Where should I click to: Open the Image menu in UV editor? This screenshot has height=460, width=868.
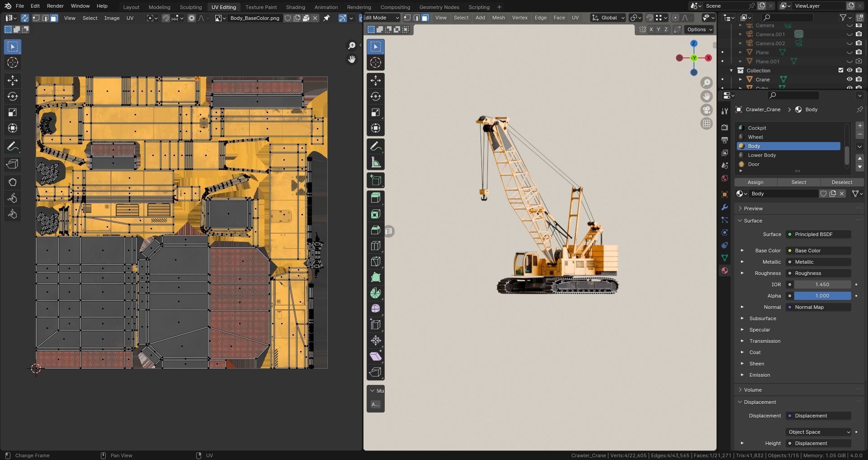click(112, 18)
